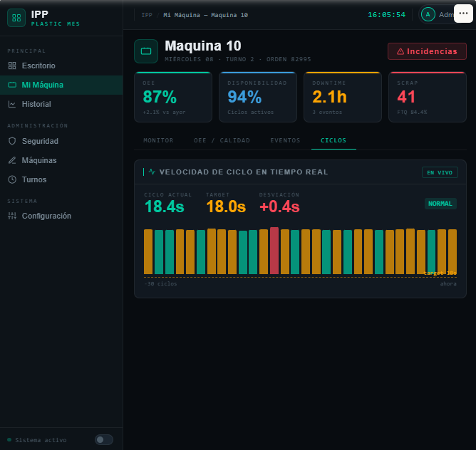Click the EN VIVO live badge
Screen dimensions: 476x450
click(440, 172)
